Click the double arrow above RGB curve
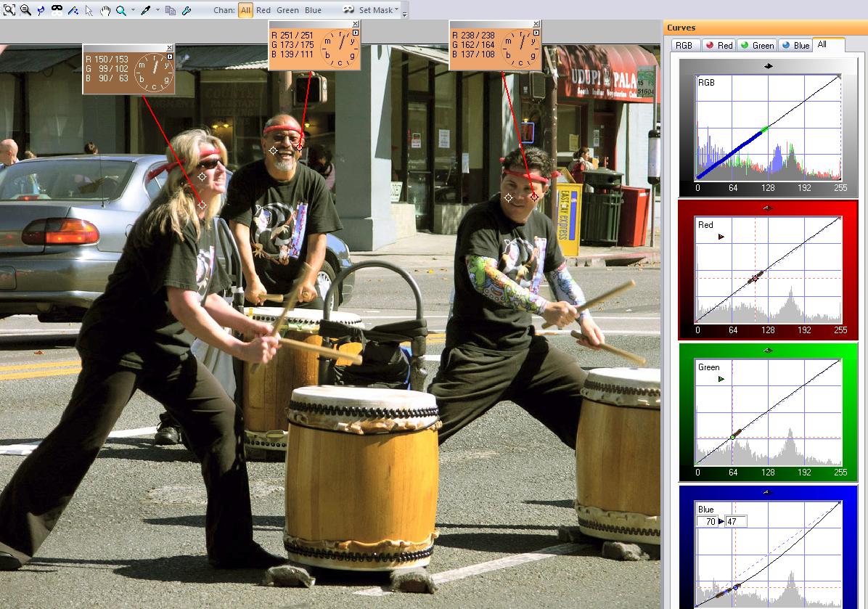 pos(769,66)
